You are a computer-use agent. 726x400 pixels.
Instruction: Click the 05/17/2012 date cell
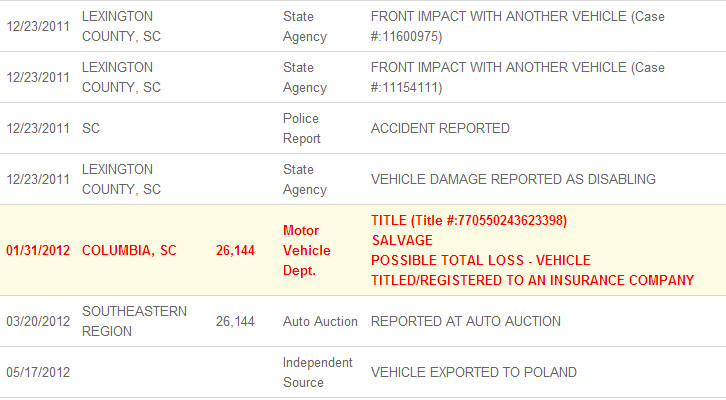(38, 372)
